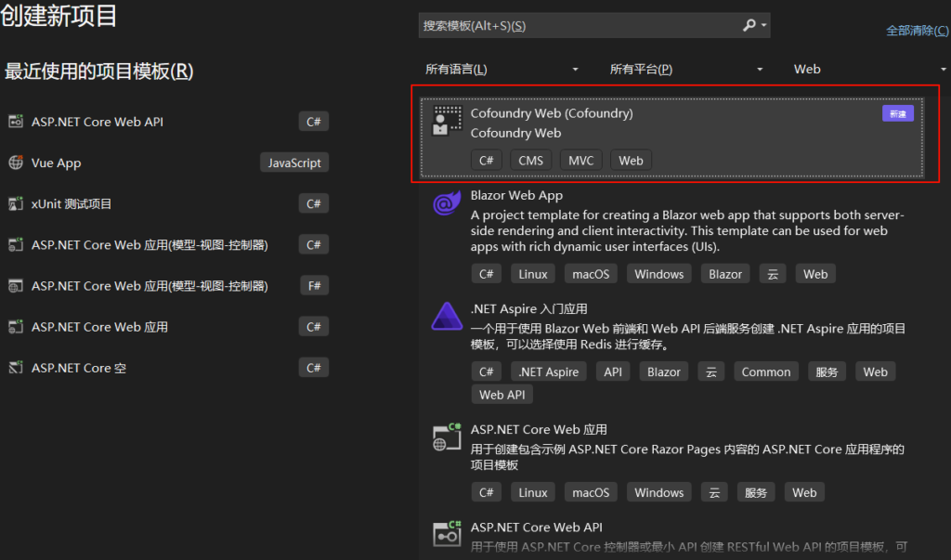The width and height of the screenshot is (951, 560).
Task: Click the Windows tag under Blazor Web App
Action: pyautogui.click(x=659, y=274)
